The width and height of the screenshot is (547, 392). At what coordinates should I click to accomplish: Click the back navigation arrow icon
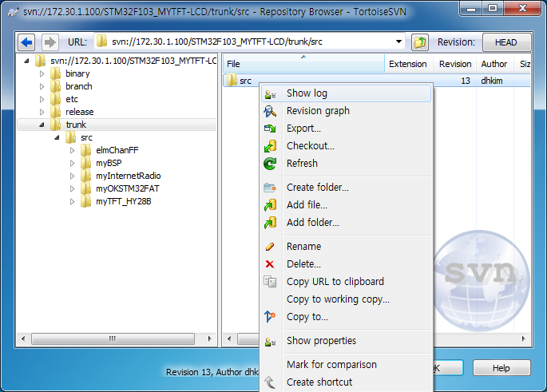click(x=26, y=42)
